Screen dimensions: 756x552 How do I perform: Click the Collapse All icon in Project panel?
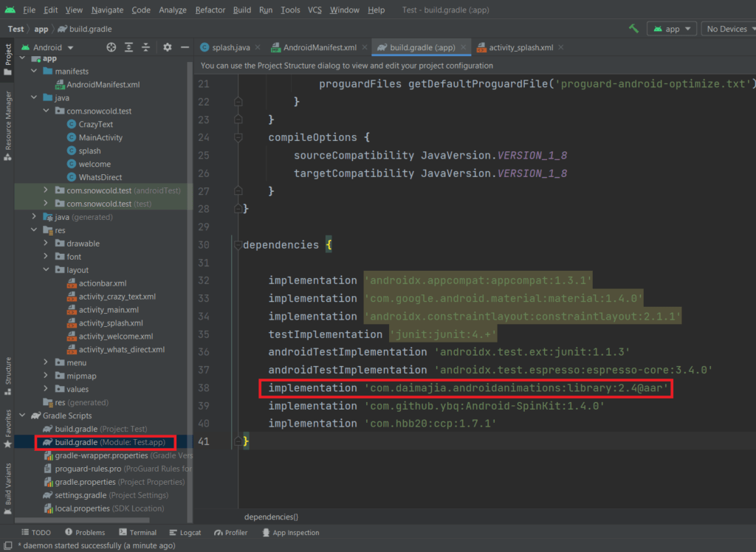147,47
